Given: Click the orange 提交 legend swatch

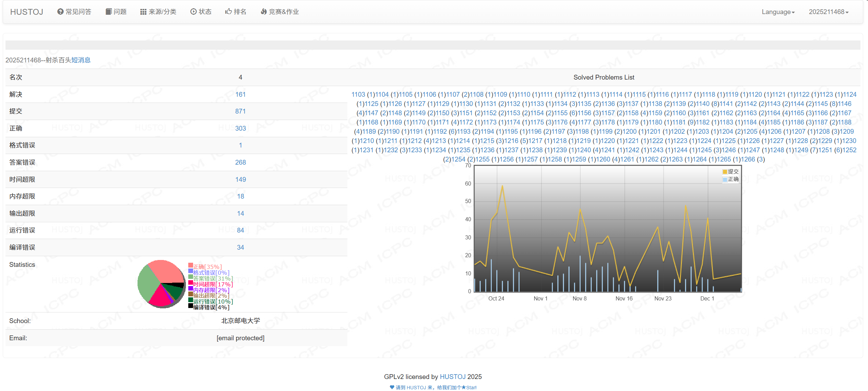Looking at the screenshot, I should coord(725,171).
